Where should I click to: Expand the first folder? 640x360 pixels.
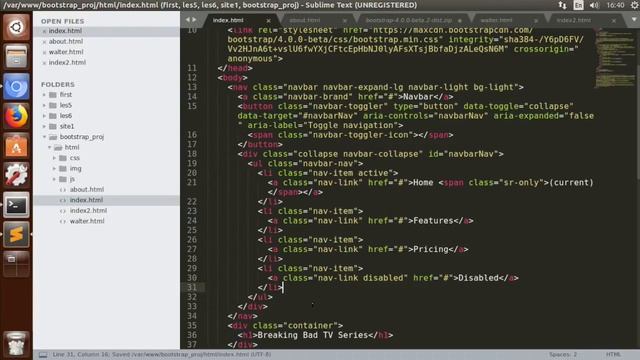point(44,95)
